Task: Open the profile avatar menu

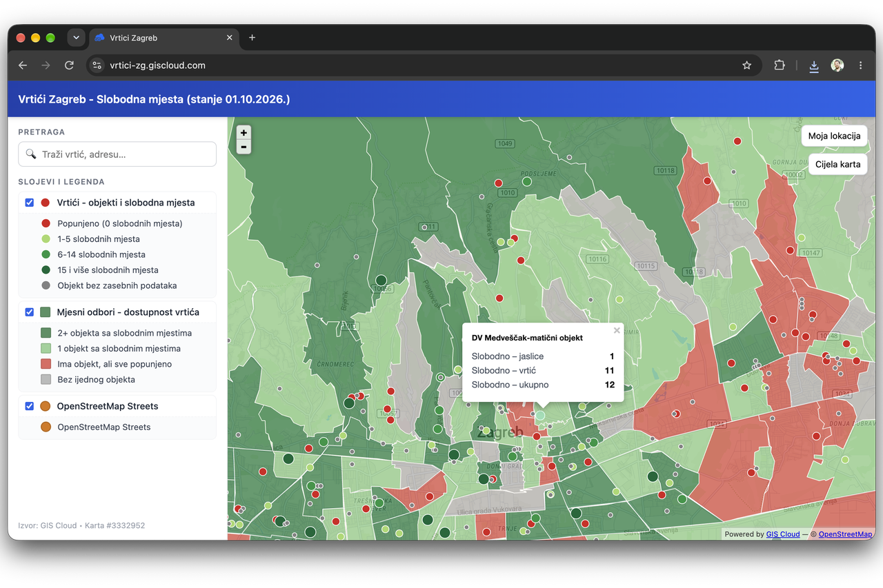Action: (837, 65)
